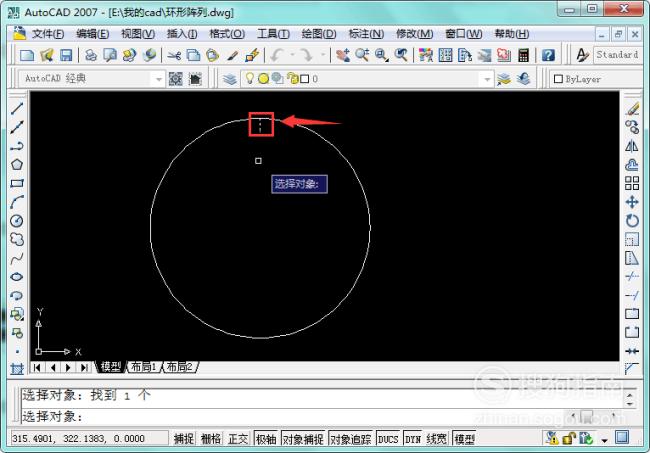Toggle DYN dynamic input
Image resolution: width=650 pixels, height=453 pixels.
pos(412,438)
